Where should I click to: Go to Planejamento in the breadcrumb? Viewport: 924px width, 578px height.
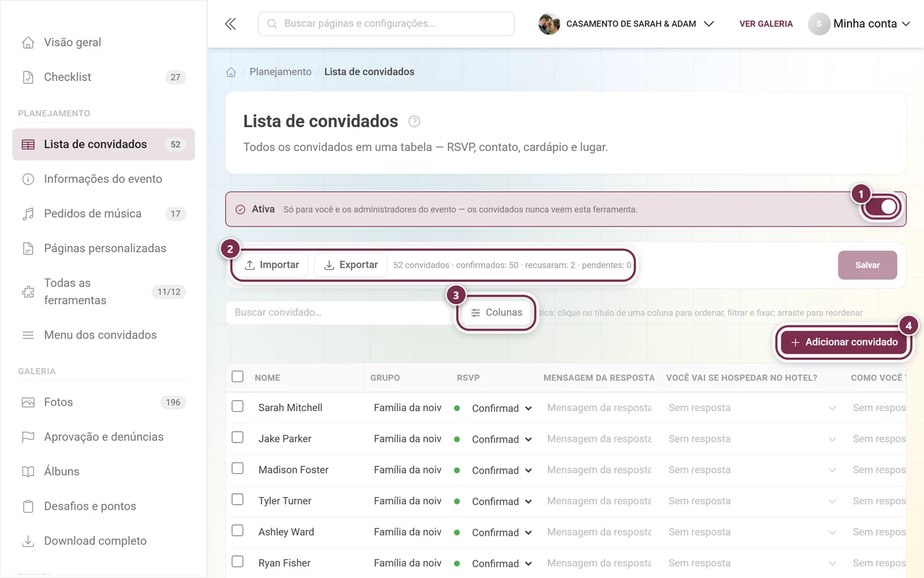280,72
